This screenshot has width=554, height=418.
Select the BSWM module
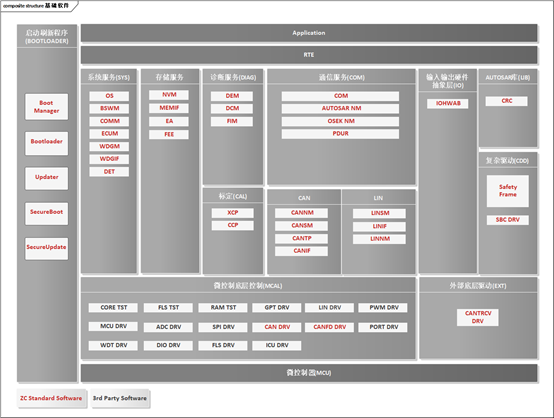(x=109, y=108)
